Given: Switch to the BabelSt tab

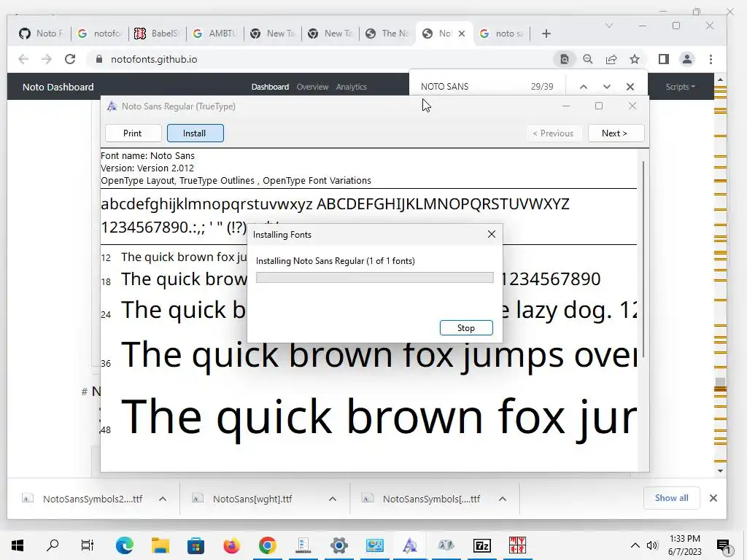Looking at the screenshot, I should click(x=158, y=34).
